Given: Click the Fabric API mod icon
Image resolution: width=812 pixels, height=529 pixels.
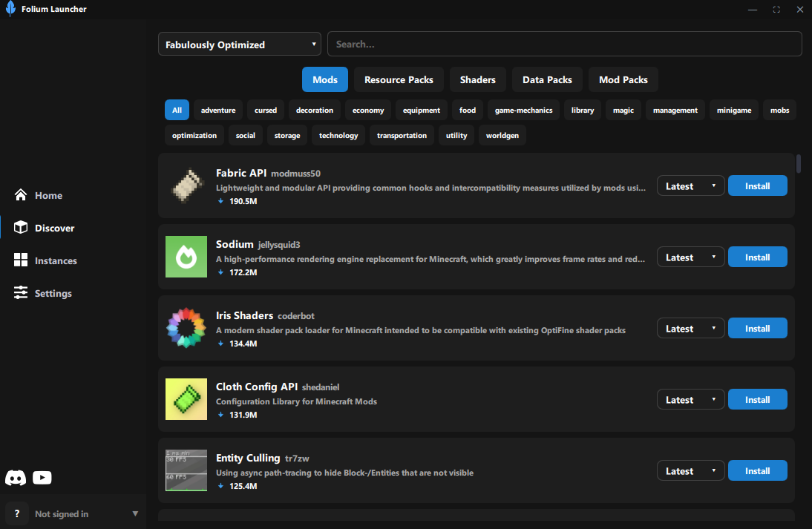Looking at the screenshot, I should (186, 185).
